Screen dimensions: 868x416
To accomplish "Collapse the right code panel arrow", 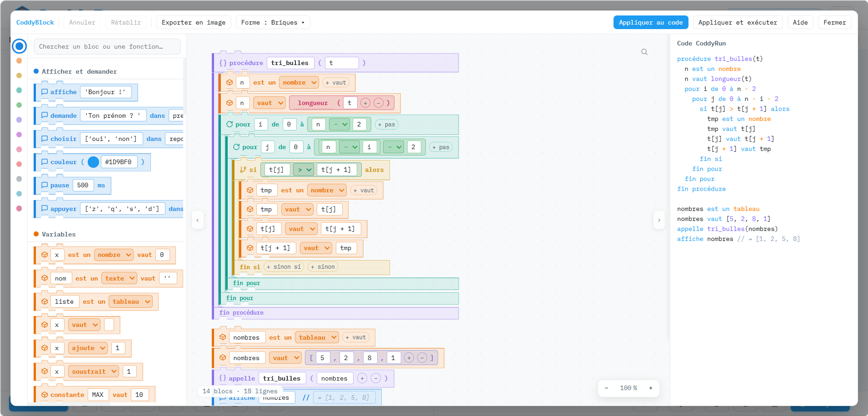I will (x=659, y=220).
